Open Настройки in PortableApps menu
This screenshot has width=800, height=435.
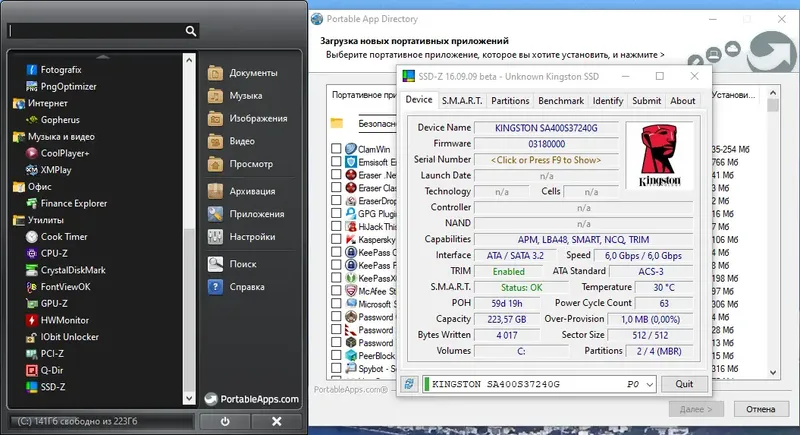241,237
